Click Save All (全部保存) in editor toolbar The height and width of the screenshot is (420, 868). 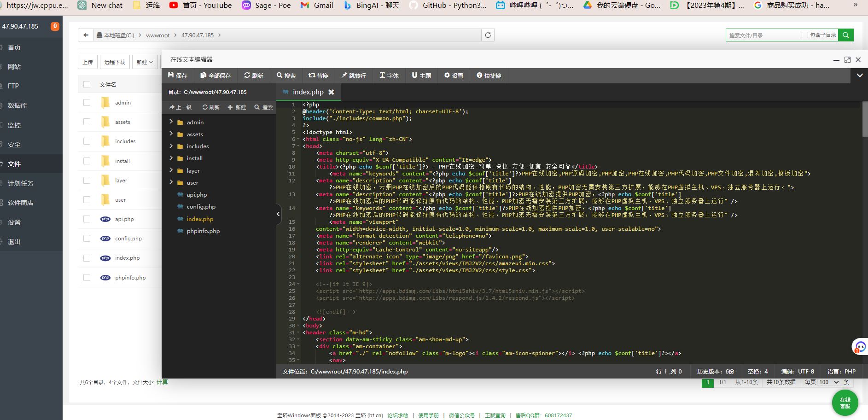tap(216, 76)
